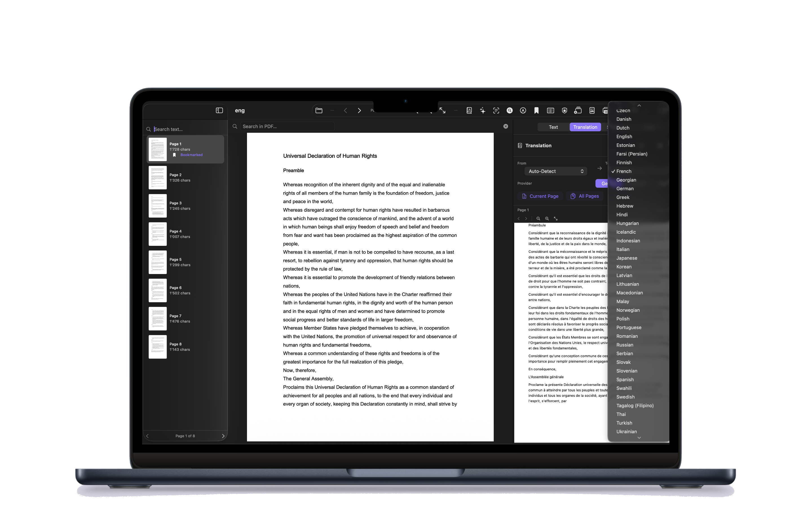The width and height of the screenshot is (812, 508).
Task: Click the purple provider button
Action: tap(602, 183)
